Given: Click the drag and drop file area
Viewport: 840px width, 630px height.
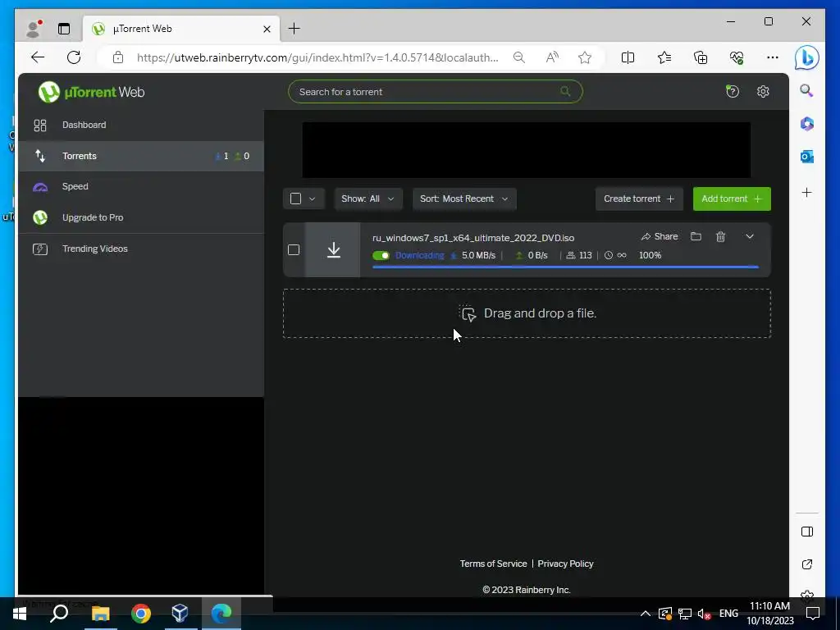Looking at the screenshot, I should (x=527, y=313).
